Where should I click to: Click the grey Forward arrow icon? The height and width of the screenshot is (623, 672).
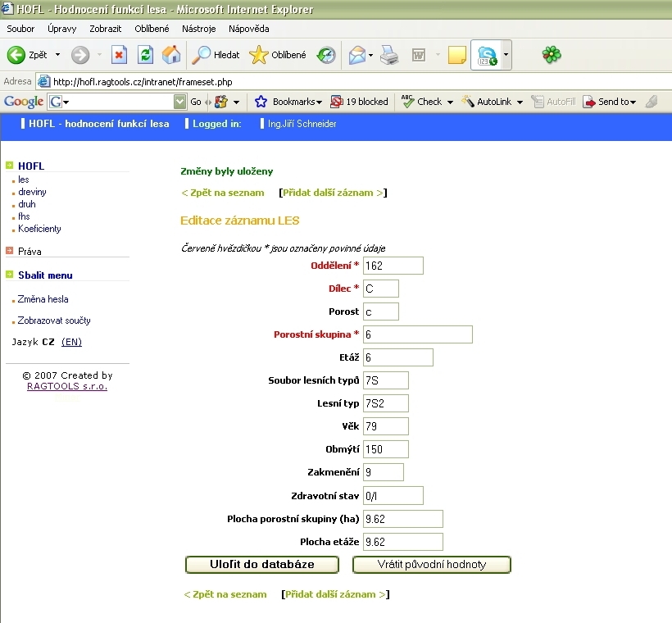(80, 55)
